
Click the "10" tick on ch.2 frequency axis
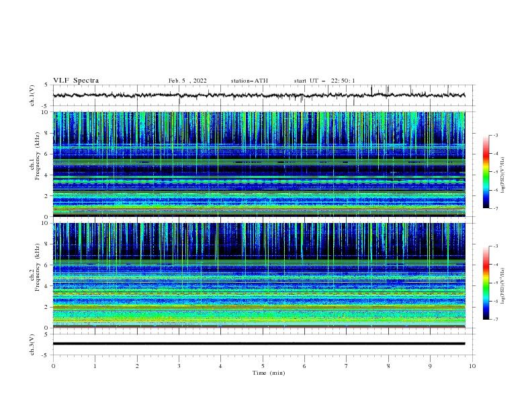[x=46, y=223]
